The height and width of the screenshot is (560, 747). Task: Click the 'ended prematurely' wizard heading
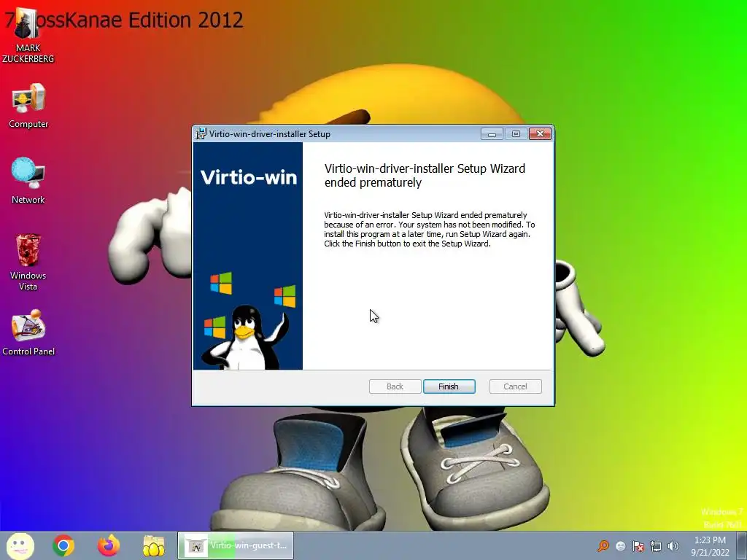pyautogui.click(x=425, y=176)
